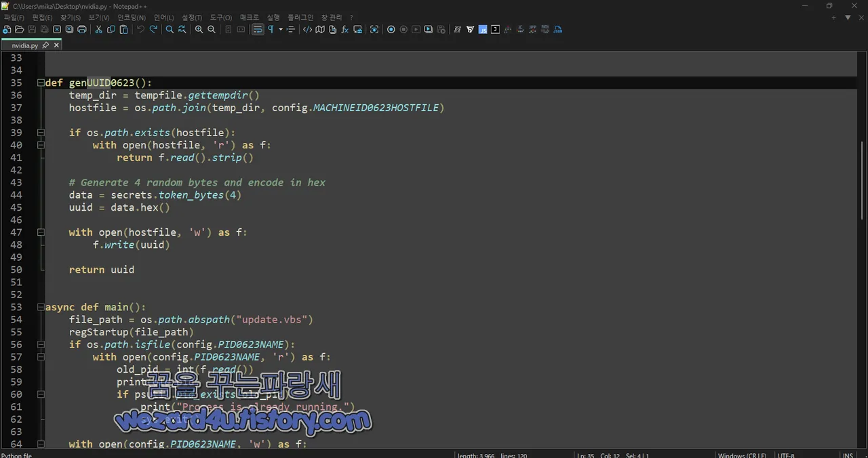
Task: Open the 파일(F) menu
Action: pos(14,17)
